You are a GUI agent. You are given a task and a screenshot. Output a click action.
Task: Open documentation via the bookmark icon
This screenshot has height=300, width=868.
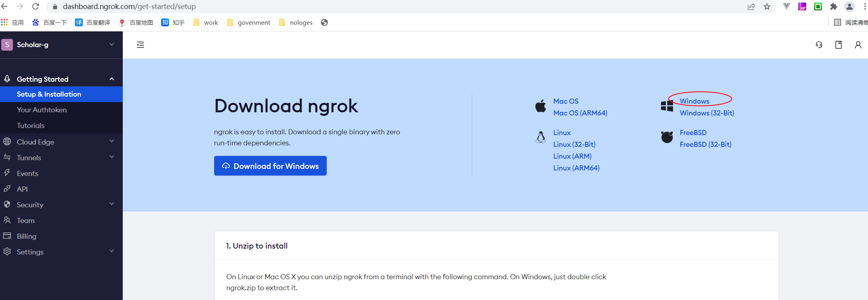(x=839, y=45)
